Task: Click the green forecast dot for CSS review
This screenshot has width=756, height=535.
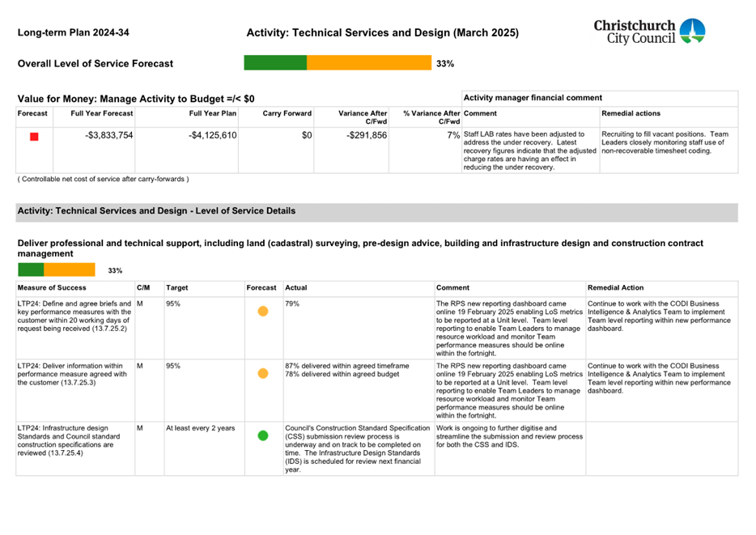Action: [263, 435]
